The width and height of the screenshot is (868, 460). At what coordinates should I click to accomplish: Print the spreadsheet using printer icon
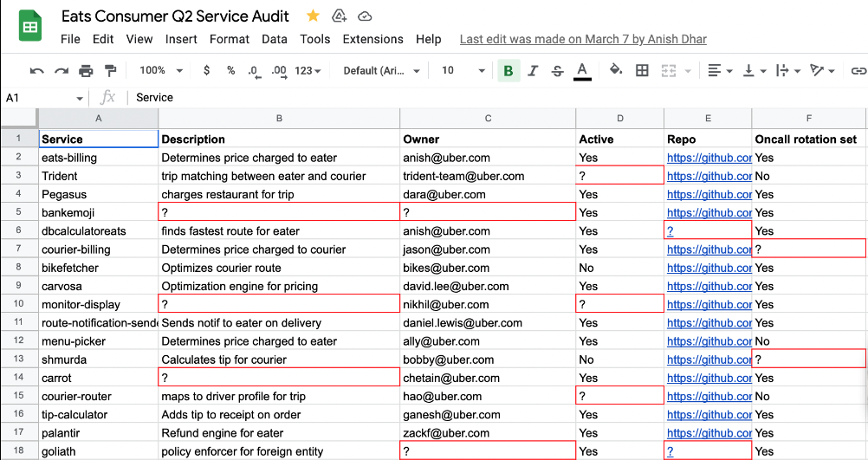[86, 71]
